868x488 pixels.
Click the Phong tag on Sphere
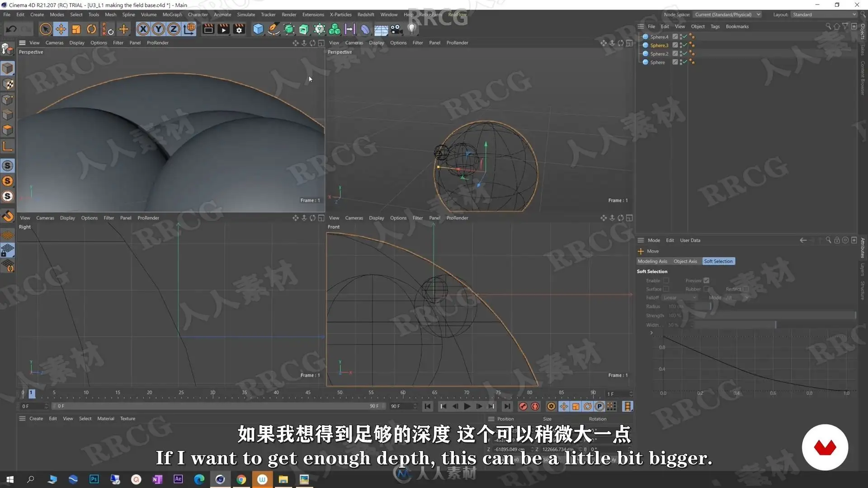[x=692, y=62]
